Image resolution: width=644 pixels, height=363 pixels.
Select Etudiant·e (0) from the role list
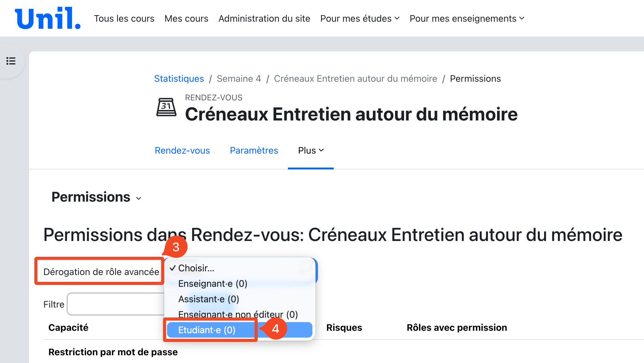coord(207,330)
